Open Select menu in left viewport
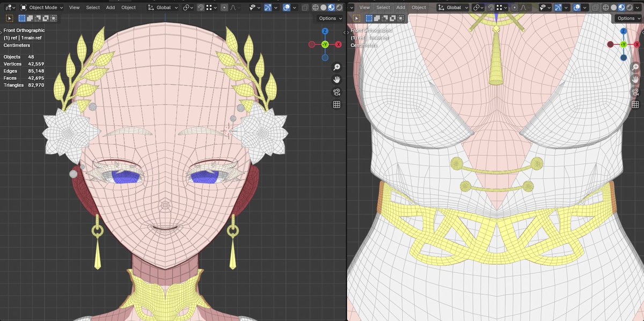644x321 pixels. point(93,8)
